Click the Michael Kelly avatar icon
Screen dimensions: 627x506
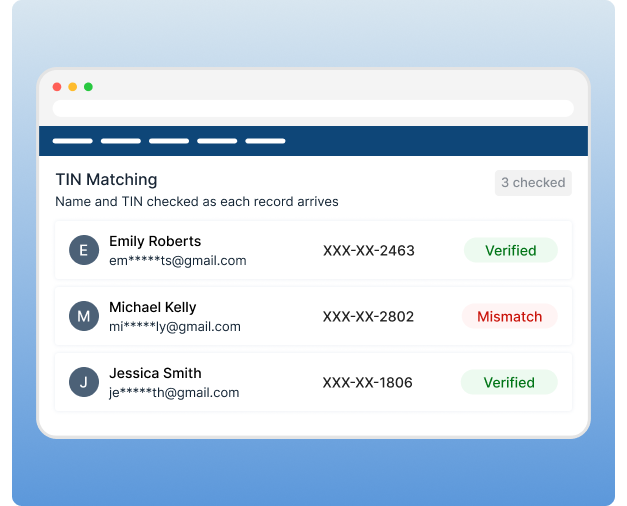(84, 316)
